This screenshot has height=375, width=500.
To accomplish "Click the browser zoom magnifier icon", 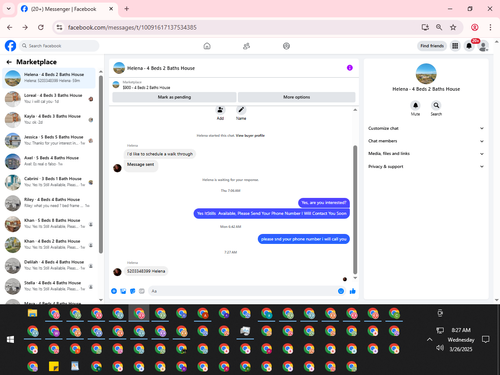I will (x=439, y=27).
